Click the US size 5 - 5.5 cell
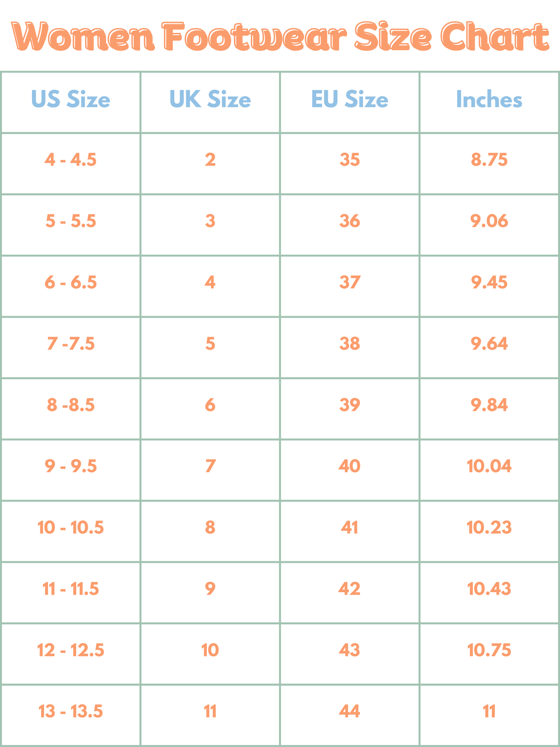The image size is (560, 747). (x=71, y=221)
